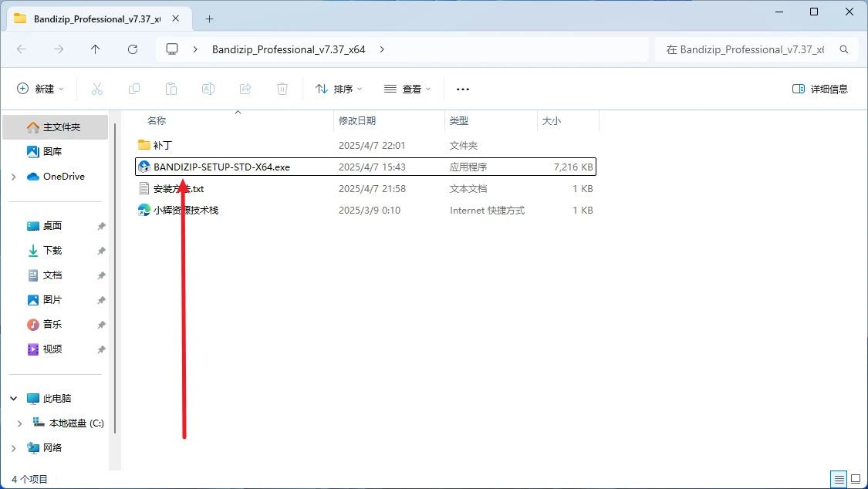Unpin 下载 using its pin icon
This screenshot has height=489, width=868.
coord(101,251)
